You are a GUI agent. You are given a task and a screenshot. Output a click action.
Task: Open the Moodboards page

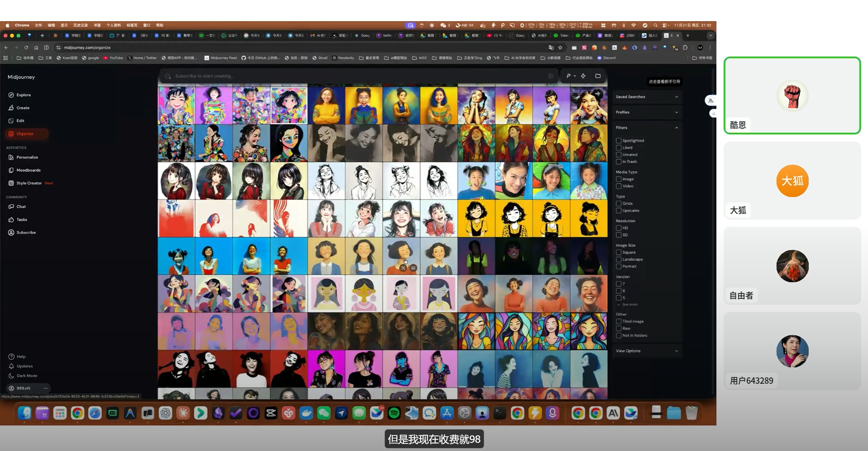coord(28,170)
